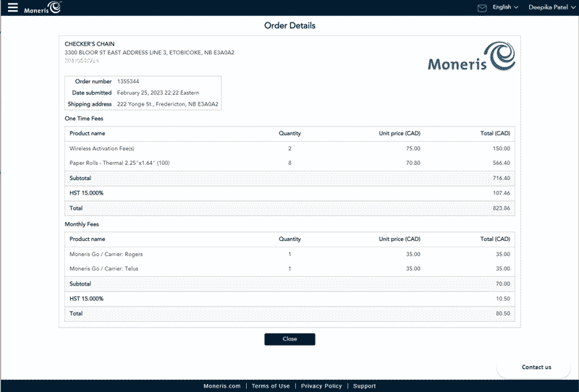The image size is (579, 392).
Task: Click the one-time HST amount 107.46
Action: click(x=502, y=193)
